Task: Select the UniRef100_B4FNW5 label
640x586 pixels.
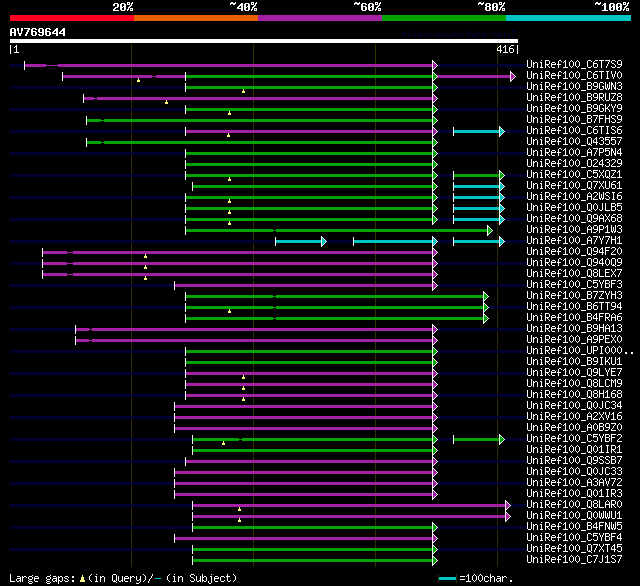Action: (574, 527)
